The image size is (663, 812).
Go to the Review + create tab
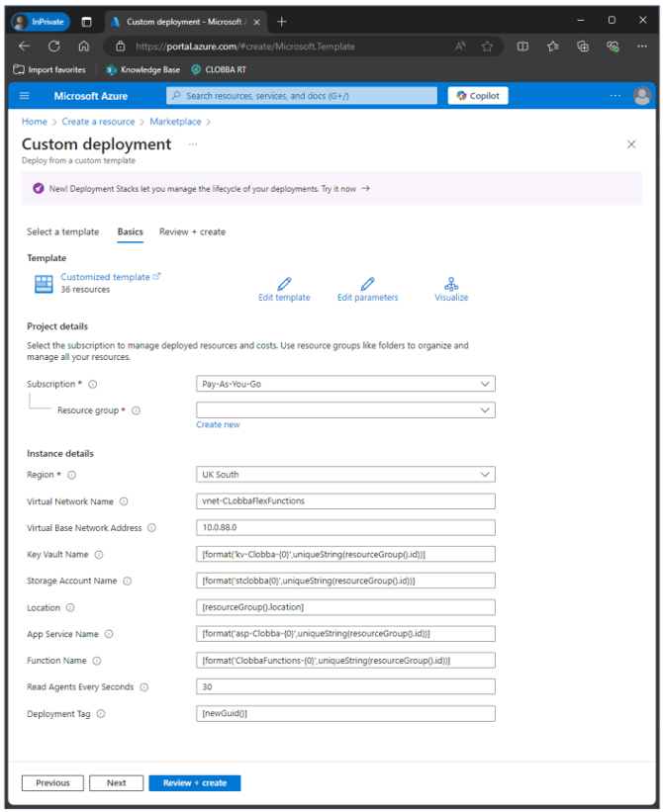pyautogui.click(x=192, y=232)
